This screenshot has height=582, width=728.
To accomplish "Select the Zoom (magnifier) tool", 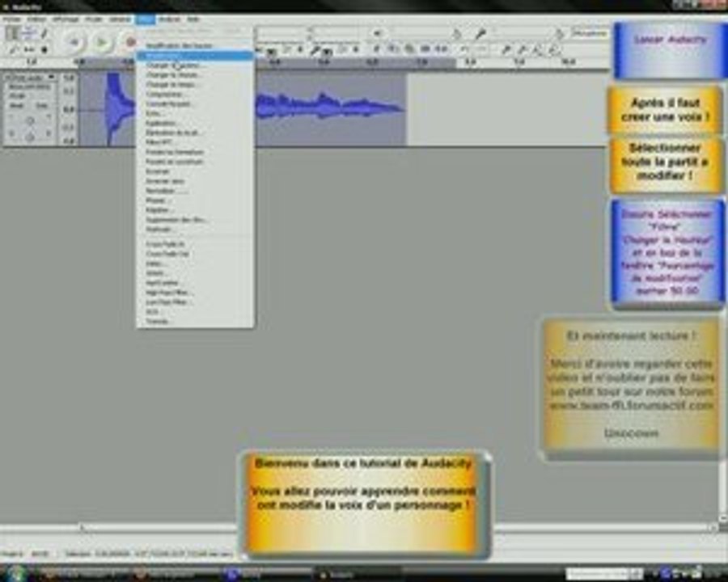I will tap(12, 49).
